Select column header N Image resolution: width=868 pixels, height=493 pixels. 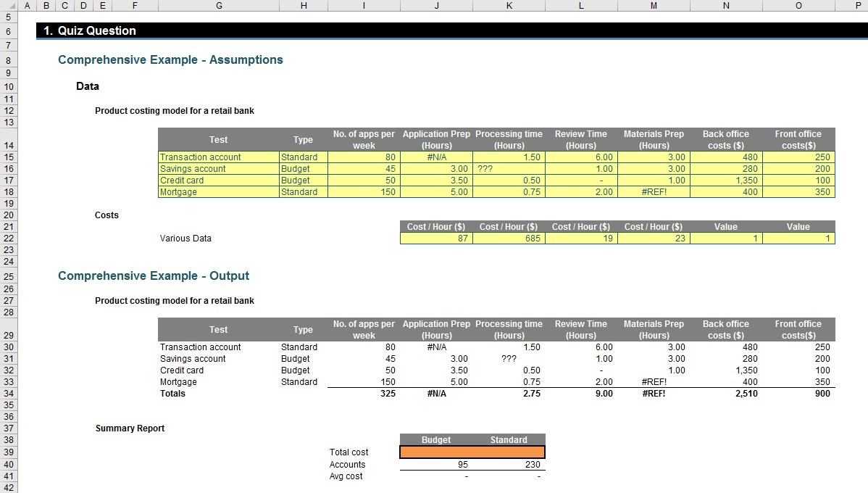(x=726, y=5)
